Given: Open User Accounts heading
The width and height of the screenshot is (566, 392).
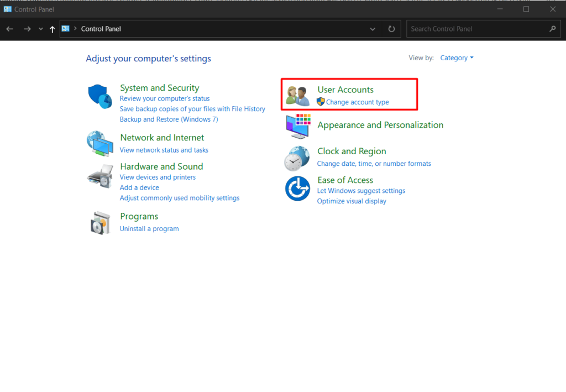Looking at the screenshot, I should 345,90.
